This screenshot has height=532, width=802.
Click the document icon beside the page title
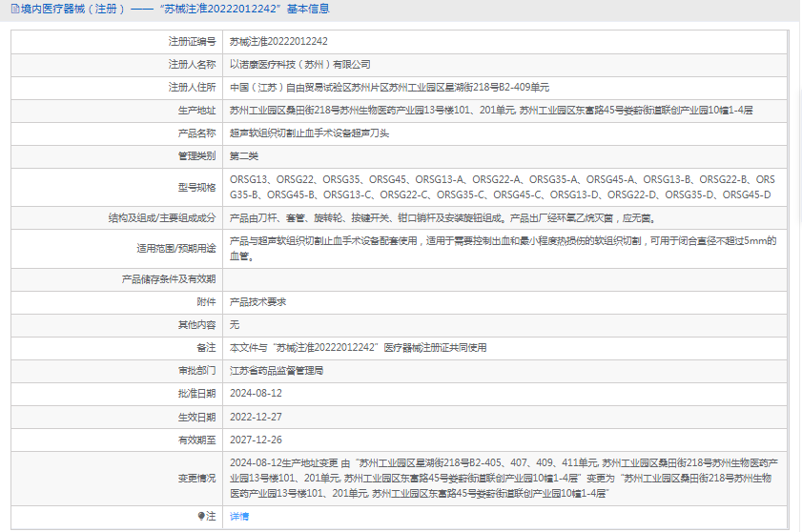coord(15,9)
